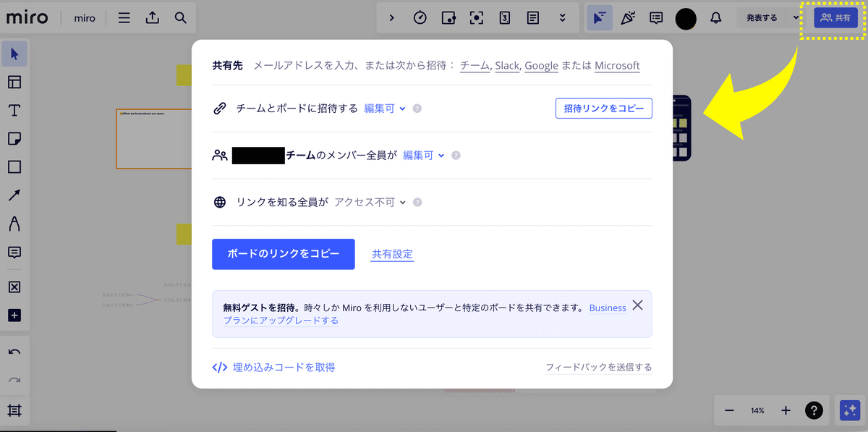This screenshot has width=868, height=432.
Task: Invite via the チーム link
Action: 475,65
